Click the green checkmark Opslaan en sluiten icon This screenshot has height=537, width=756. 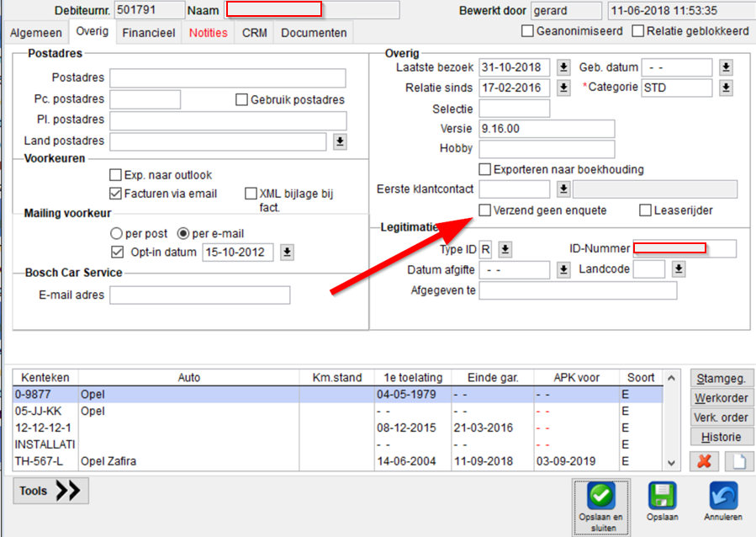600,496
